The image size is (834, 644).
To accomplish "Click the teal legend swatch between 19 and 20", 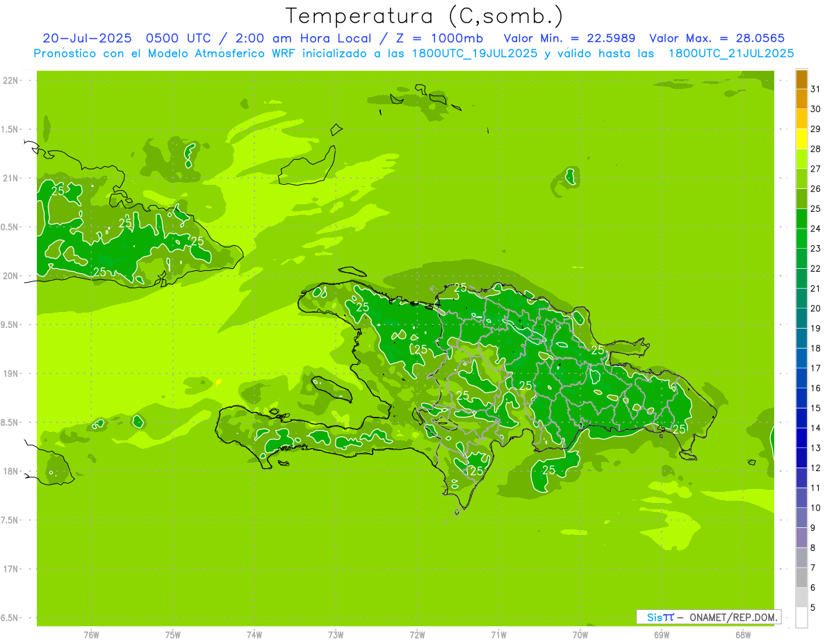I will [801, 318].
